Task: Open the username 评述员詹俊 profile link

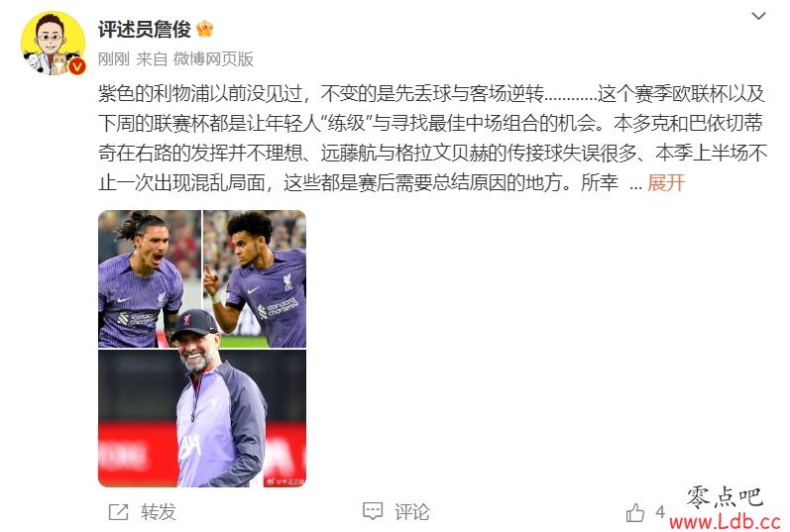Action: [145, 29]
